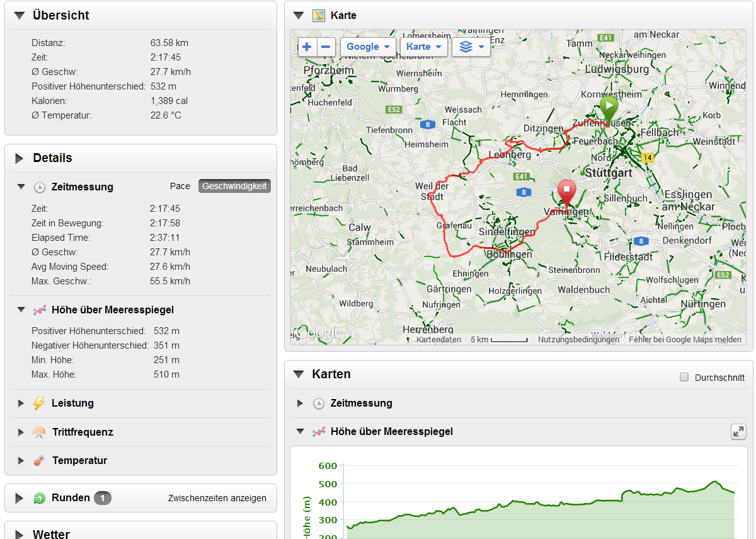Click the thermometer Temperatur icon
The image size is (756, 539).
click(x=39, y=461)
